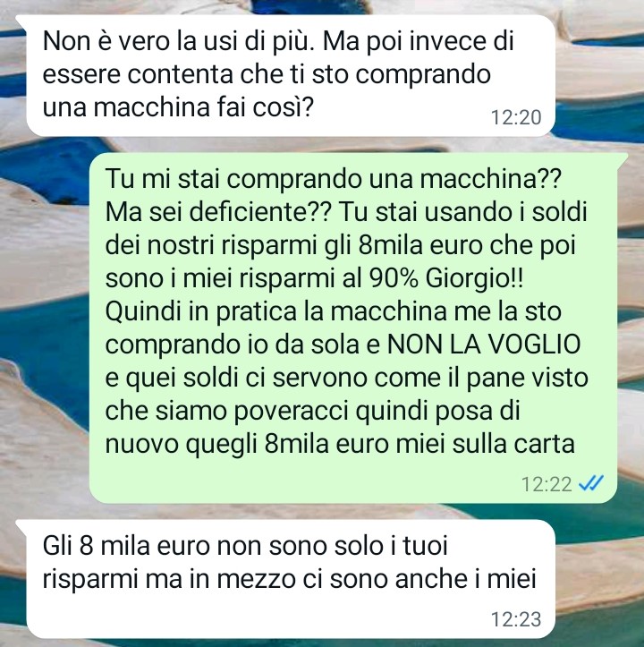Click the phrase 'Ma sei deficiente??'
This screenshot has width=644, height=647.
click(218, 212)
